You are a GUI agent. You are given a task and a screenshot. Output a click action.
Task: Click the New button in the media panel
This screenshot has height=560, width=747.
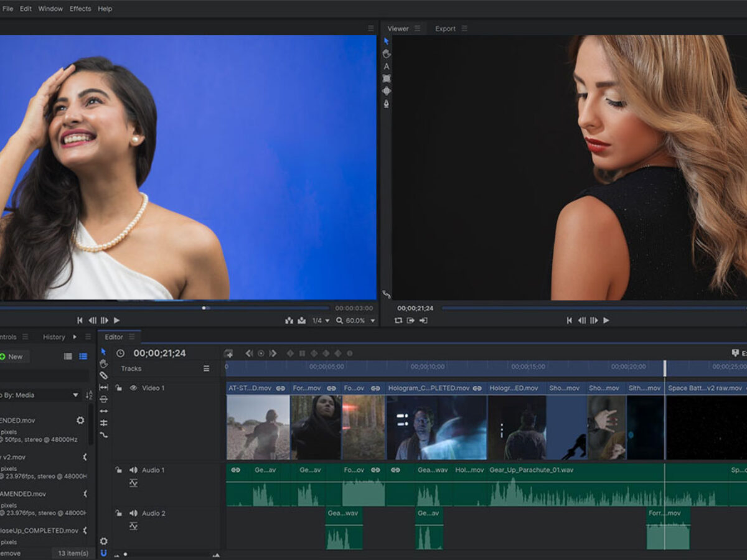tap(13, 356)
